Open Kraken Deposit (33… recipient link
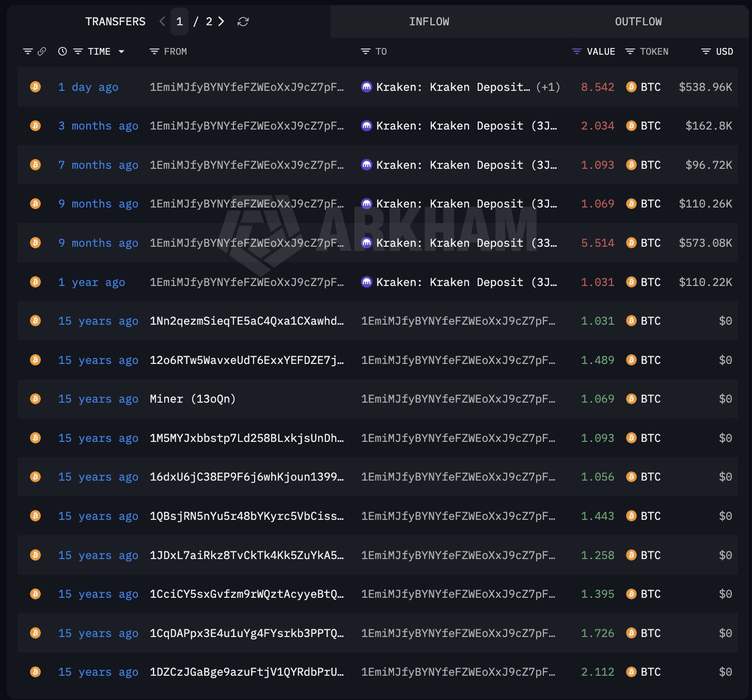The height and width of the screenshot is (700, 752). coord(466,243)
